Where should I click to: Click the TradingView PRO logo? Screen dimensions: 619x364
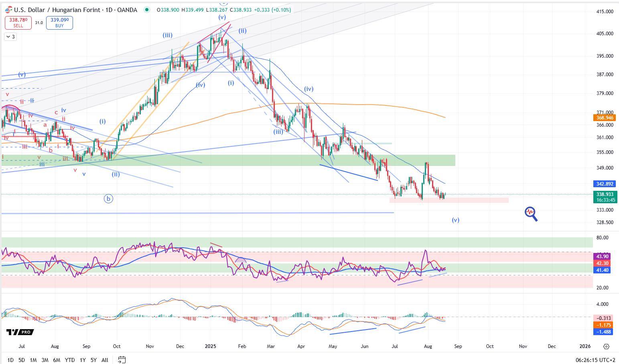click(x=20, y=332)
